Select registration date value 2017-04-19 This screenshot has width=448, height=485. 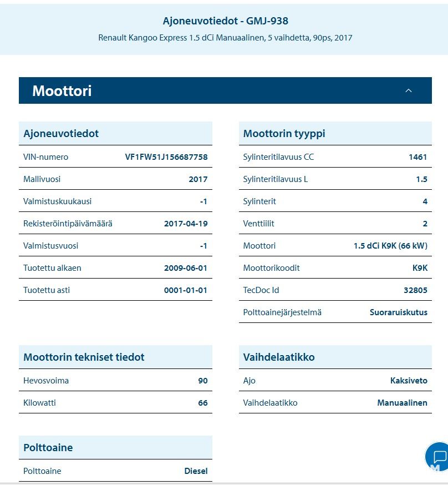point(186,224)
